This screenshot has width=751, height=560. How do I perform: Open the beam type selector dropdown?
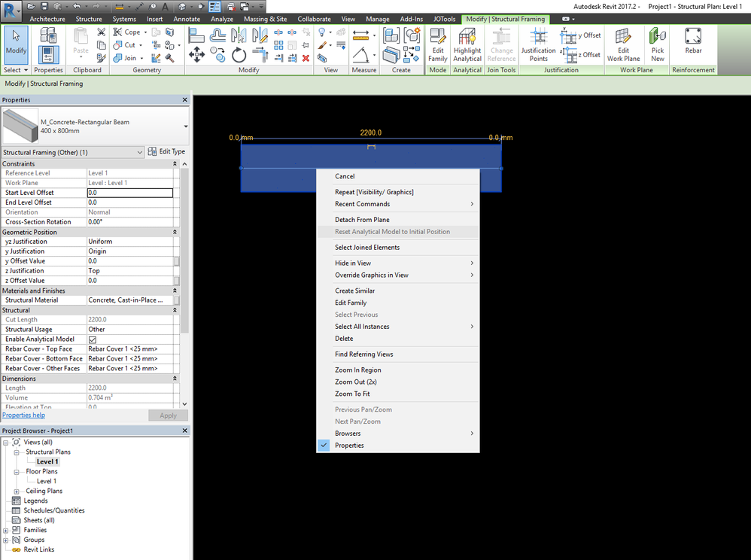click(186, 126)
